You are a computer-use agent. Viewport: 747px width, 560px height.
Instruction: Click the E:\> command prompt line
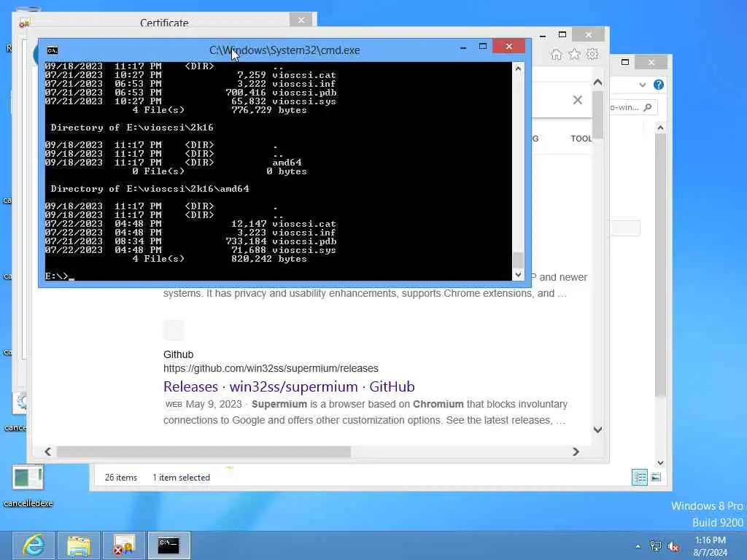pos(60,276)
